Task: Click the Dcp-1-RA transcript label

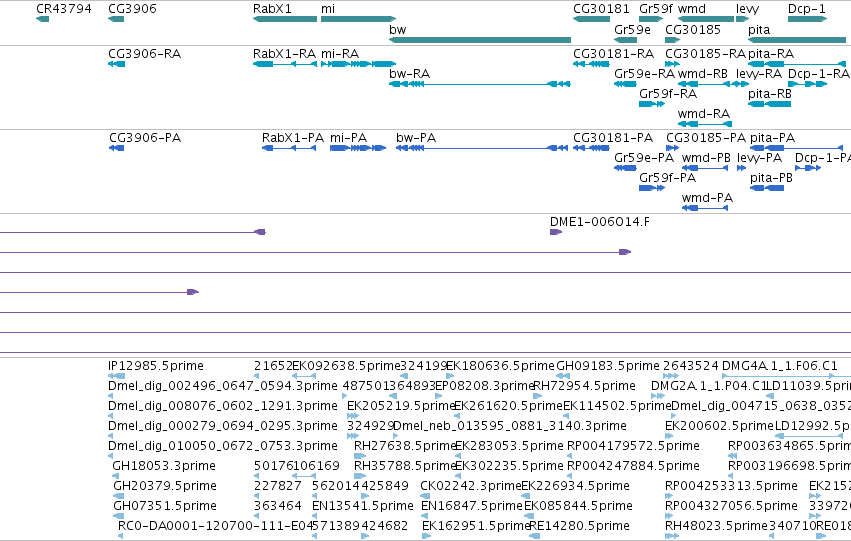Action: (x=818, y=74)
